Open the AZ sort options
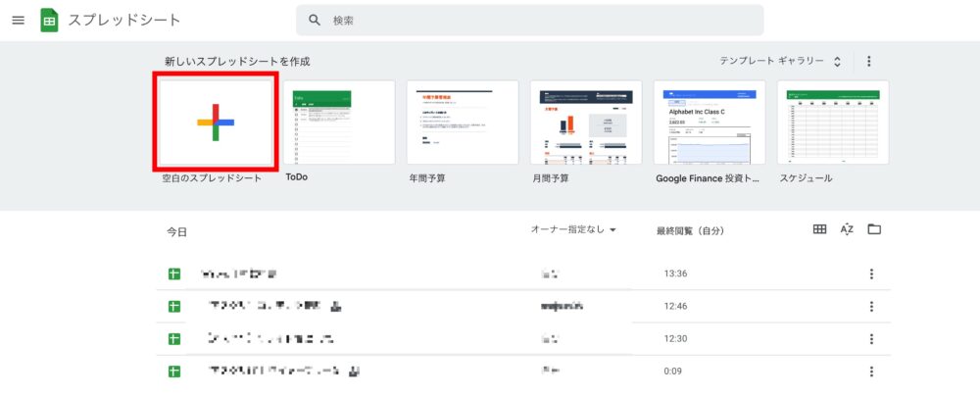This screenshot has width=980, height=397. click(x=847, y=229)
